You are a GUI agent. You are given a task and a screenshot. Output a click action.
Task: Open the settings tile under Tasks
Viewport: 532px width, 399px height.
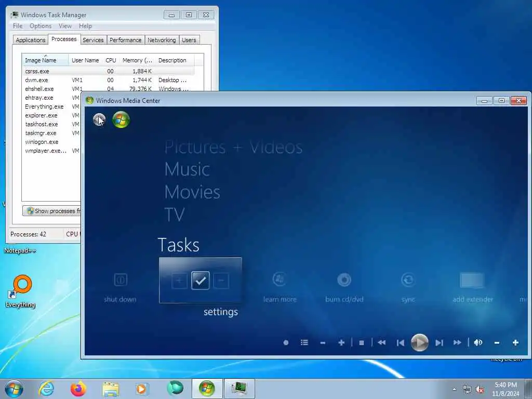coord(200,280)
